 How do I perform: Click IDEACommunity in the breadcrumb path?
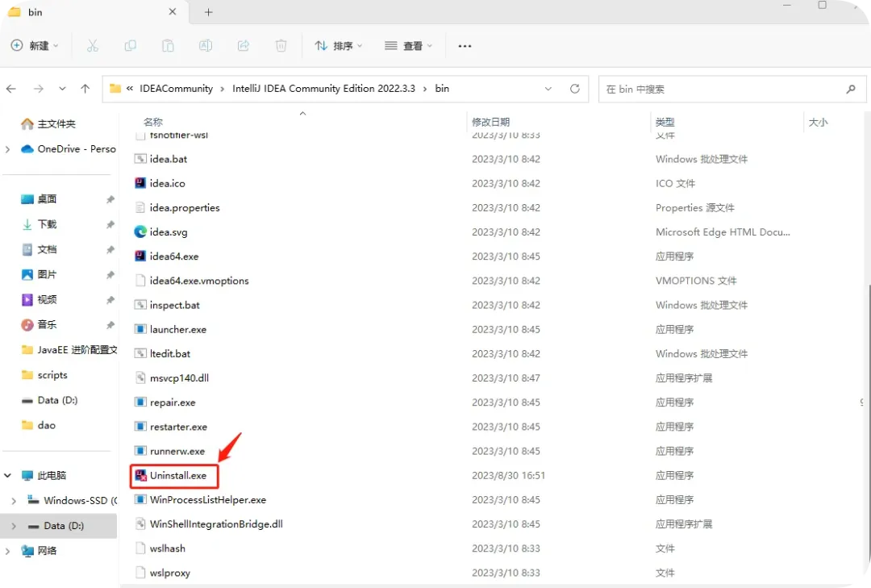[176, 89]
